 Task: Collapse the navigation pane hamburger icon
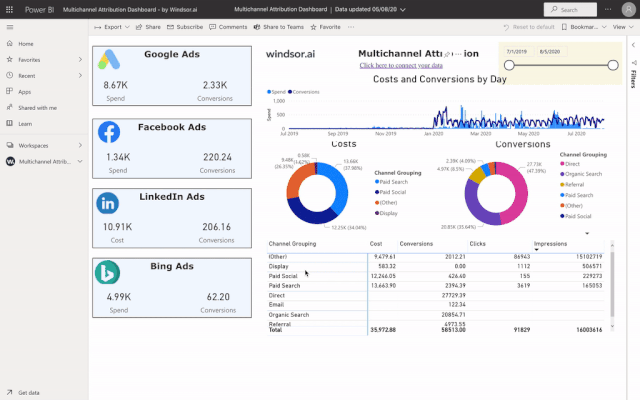tap(10, 27)
